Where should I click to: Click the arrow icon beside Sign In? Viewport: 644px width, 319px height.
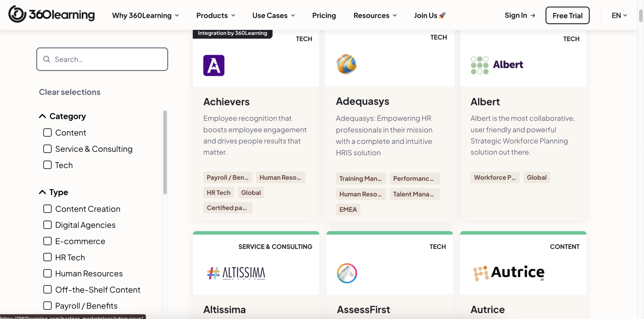coord(533,15)
